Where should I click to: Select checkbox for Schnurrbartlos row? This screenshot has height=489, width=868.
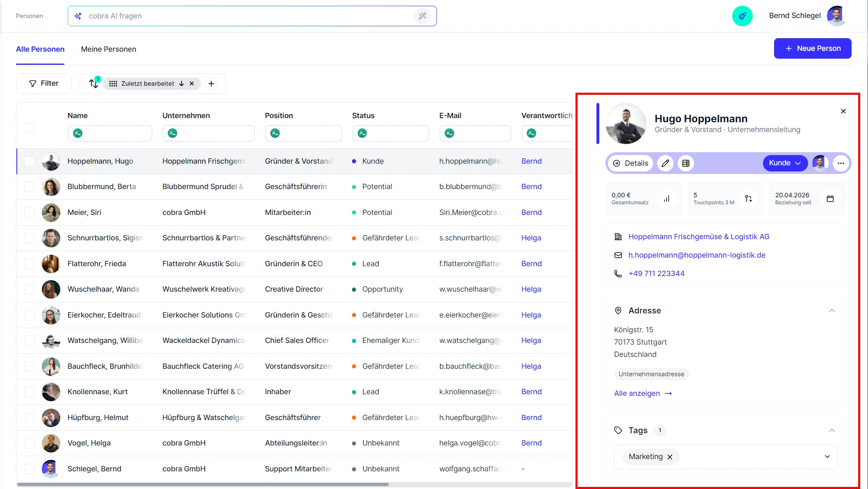(29, 238)
